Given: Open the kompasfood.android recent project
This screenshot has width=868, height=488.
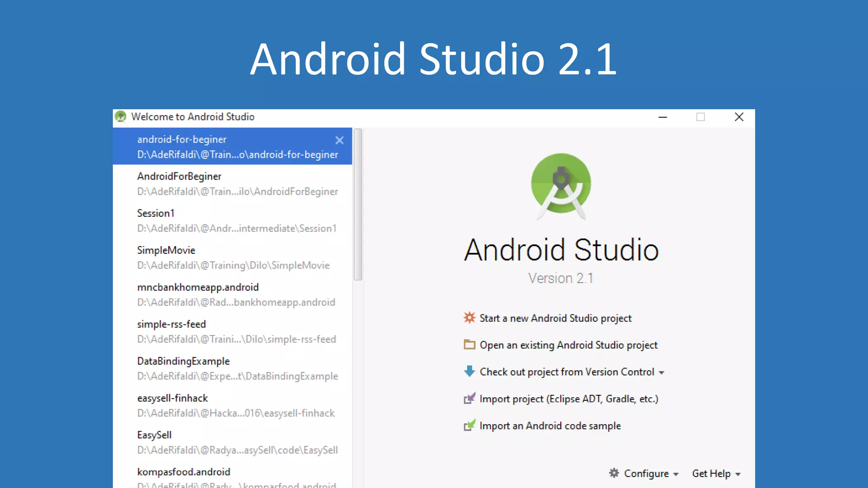Looking at the screenshot, I should point(232,477).
